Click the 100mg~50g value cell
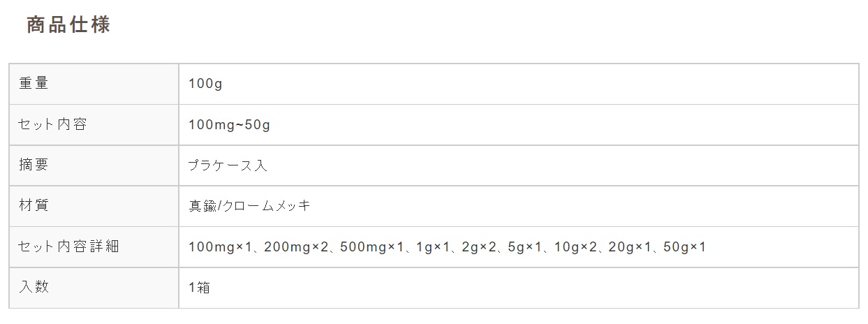This screenshot has height=324, width=868. [519, 125]
